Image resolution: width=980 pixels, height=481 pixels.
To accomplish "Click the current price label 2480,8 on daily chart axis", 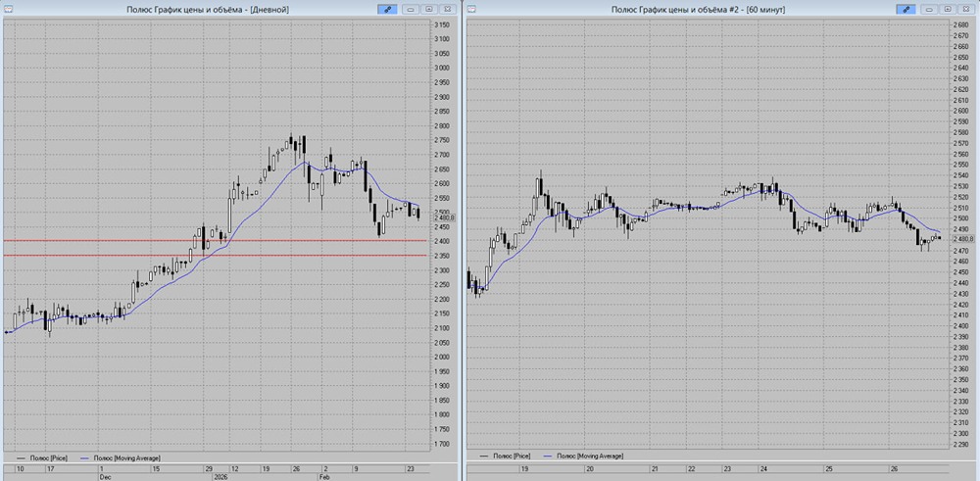I will [x=446, y=217].
